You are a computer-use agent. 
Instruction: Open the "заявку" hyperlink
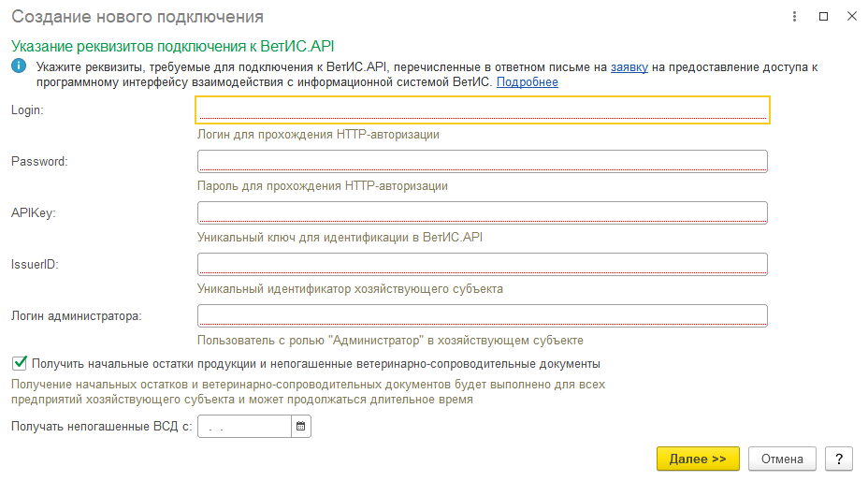629,67
